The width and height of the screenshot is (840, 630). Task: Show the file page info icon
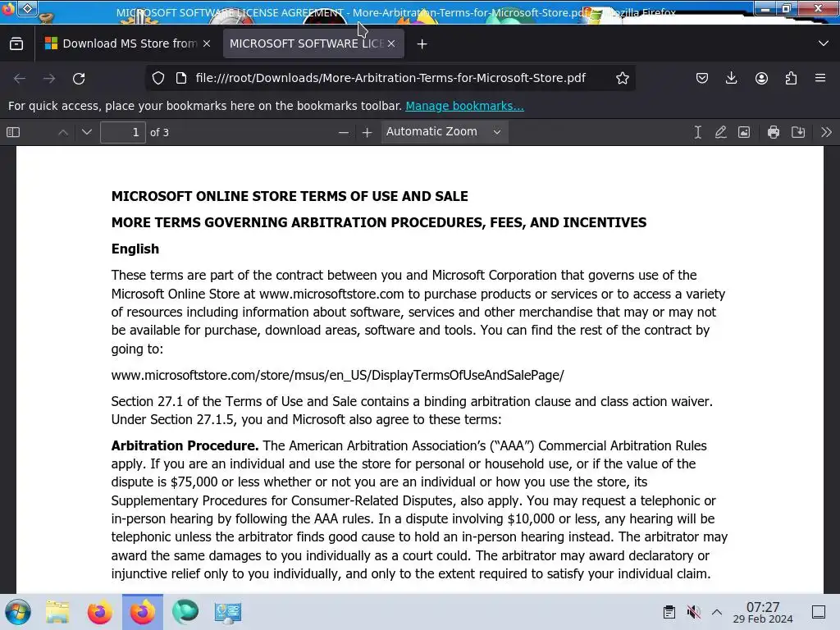pos(181,78)
